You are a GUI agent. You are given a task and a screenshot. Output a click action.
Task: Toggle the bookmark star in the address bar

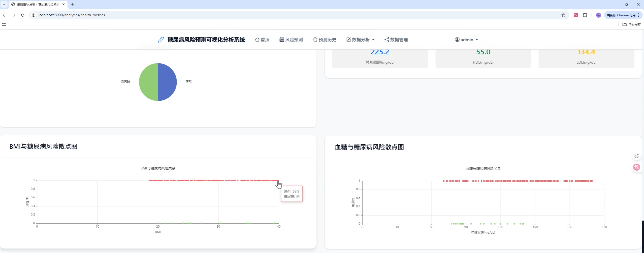point(563,15)
